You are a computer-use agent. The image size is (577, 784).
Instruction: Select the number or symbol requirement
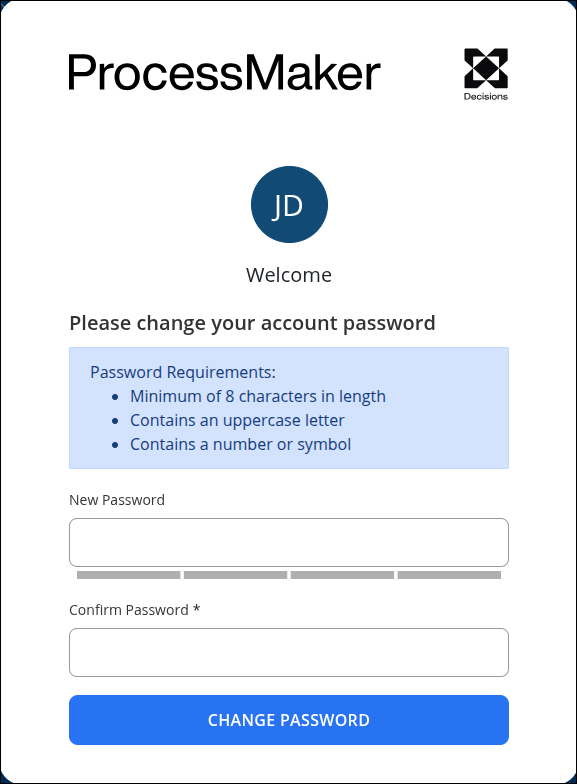pyautogui.click(x=240, y=444)
